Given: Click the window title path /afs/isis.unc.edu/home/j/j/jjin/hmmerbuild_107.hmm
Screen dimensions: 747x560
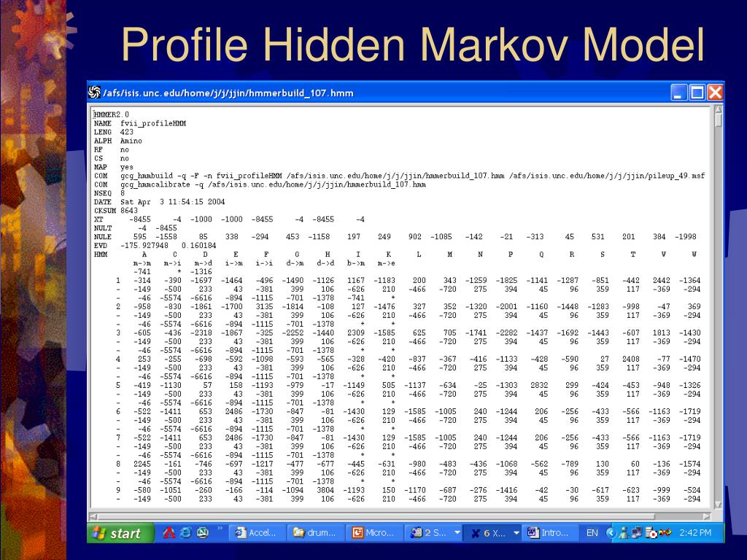Looking at the screenshot, I should (x=228, y=93).
